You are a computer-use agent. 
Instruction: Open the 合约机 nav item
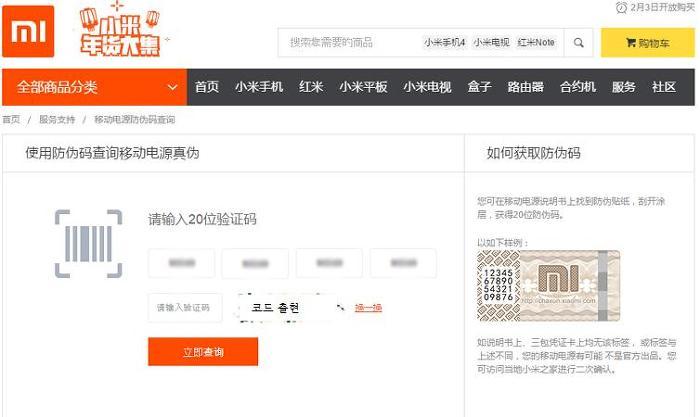[578, 87]
